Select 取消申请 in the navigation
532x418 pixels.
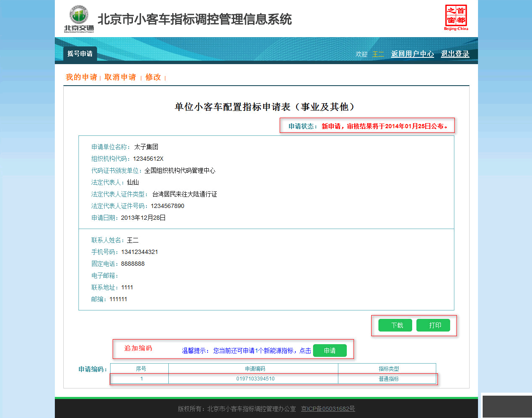[x=121, y=78]
